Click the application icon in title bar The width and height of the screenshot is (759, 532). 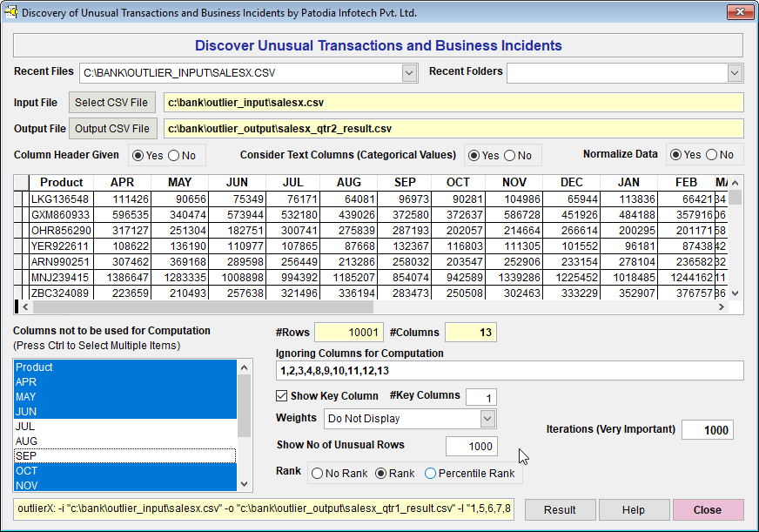pos(11,12)
